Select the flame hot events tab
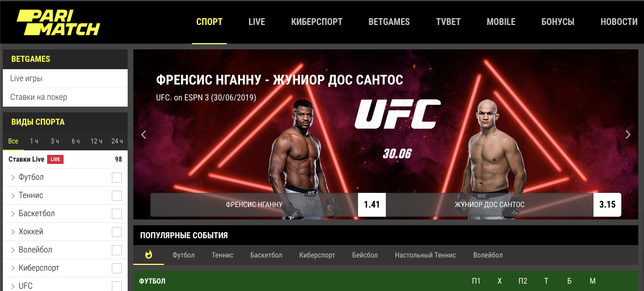 pos(149,255)
